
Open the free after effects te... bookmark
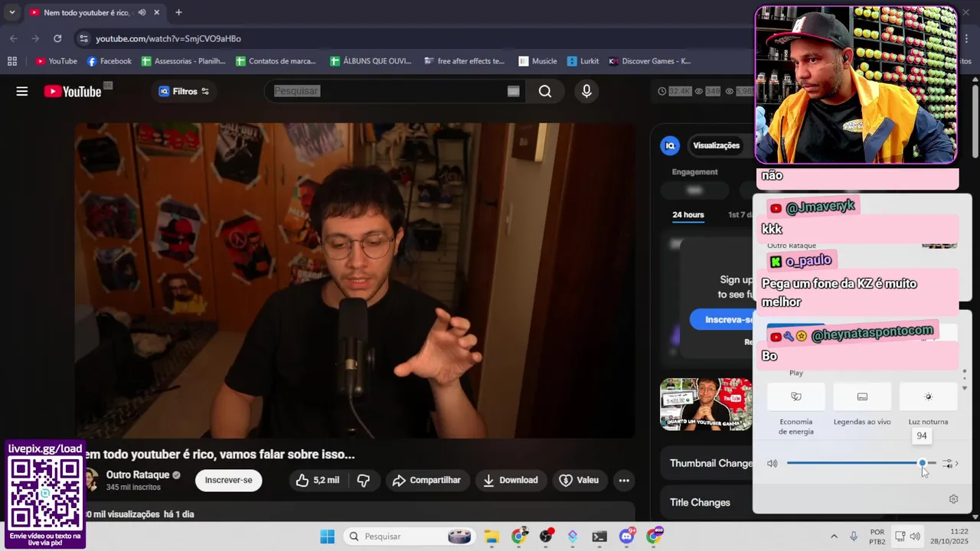pyautogui.click(x=465, y=61)
